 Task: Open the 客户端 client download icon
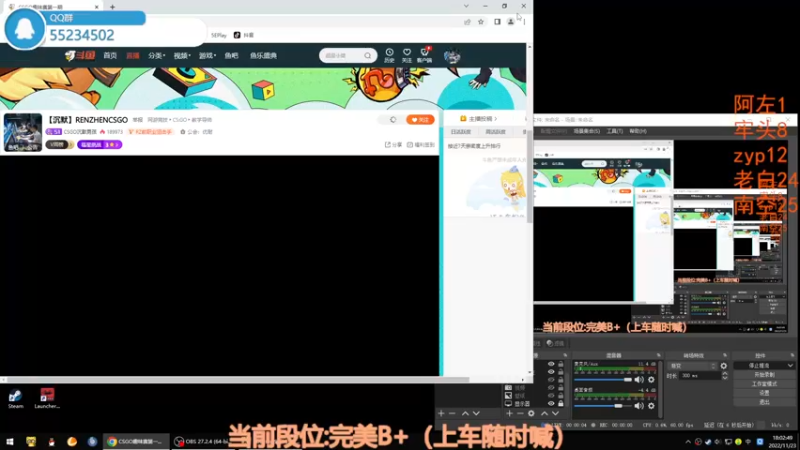coord(424,55)
